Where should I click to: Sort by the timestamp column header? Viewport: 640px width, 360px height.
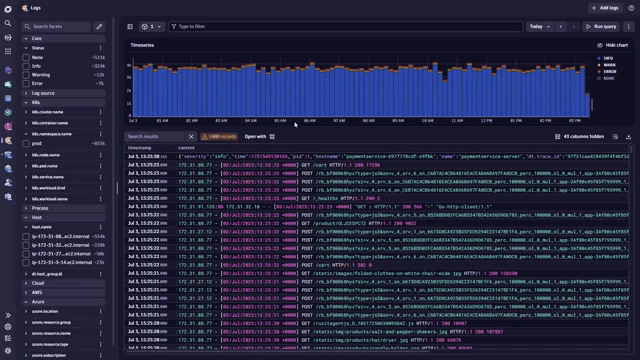(x=140, y=148)
